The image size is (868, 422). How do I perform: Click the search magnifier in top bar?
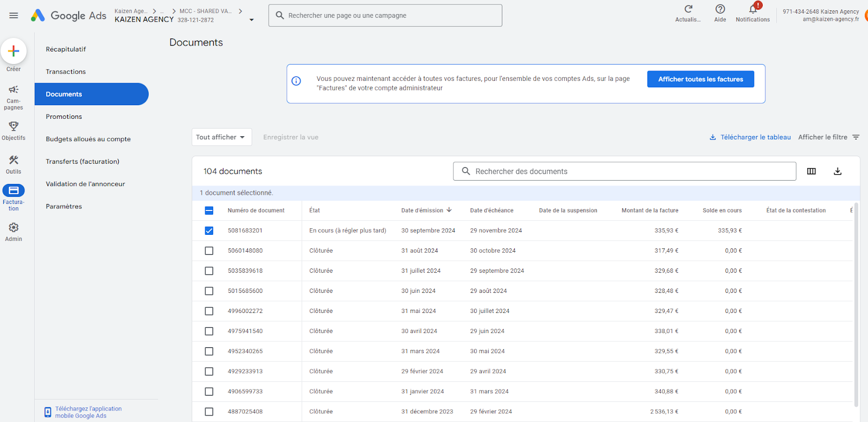(x=280, y=15)
